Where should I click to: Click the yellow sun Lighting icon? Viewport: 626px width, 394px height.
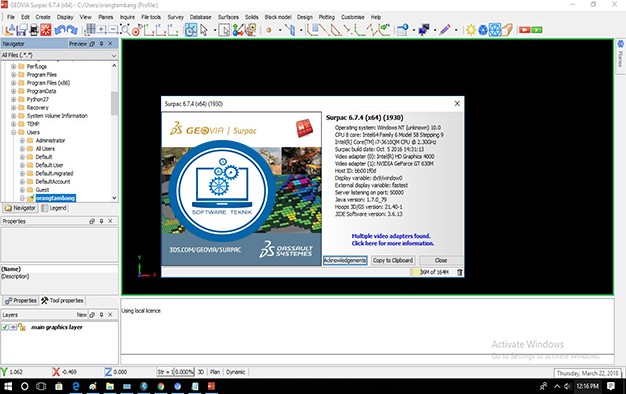(x=471, y=30)
